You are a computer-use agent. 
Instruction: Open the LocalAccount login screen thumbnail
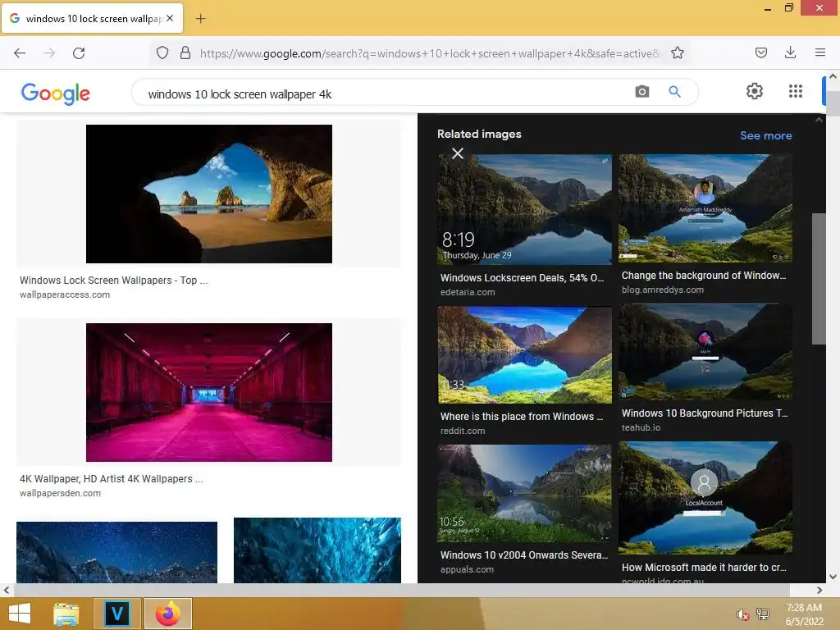pyautogui.click(x=705, y=498)
